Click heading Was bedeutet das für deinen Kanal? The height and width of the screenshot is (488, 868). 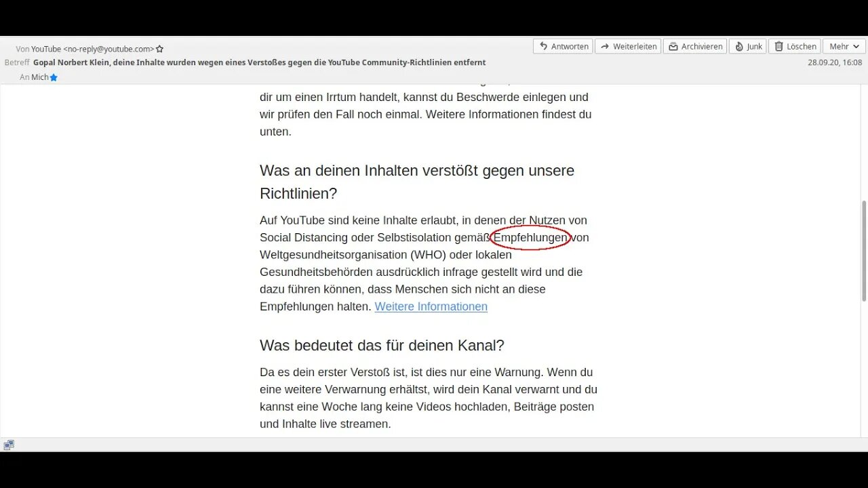pos(382,345)
